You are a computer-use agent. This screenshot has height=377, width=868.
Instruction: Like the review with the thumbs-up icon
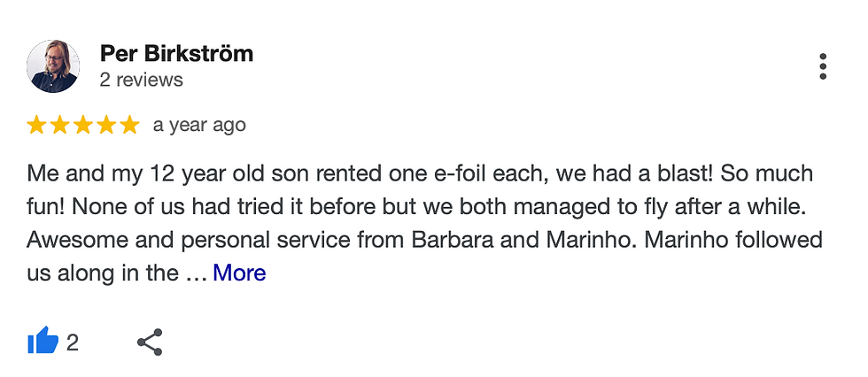pyautogui.click(x=43, y=341)
